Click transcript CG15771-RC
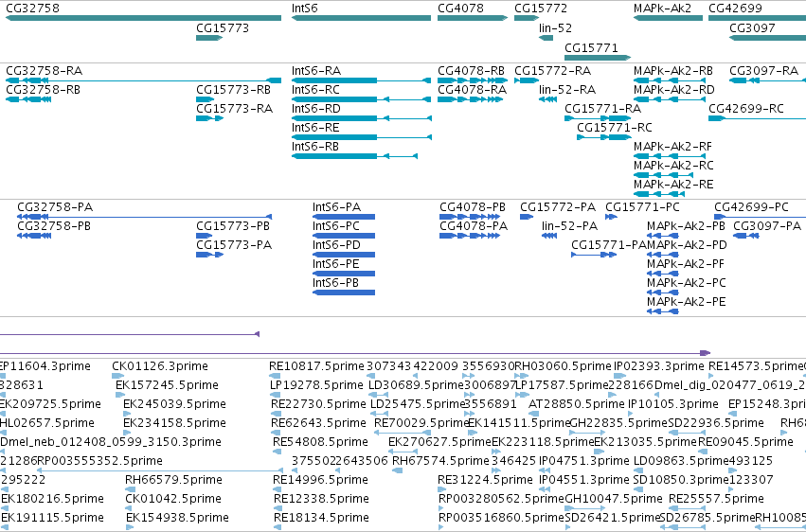The height and width of the screenshot is (532, 806). pyautogui.click(x=615, y=128)
